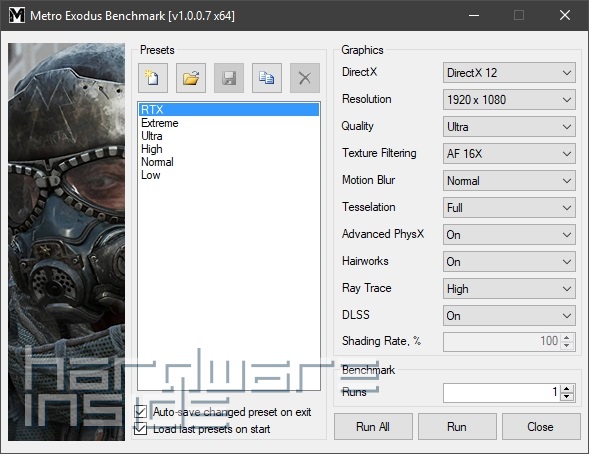Screen dimensions: 589x454
Task: Create a new preset with the new file icon
Action: click(x=153, y=78)
